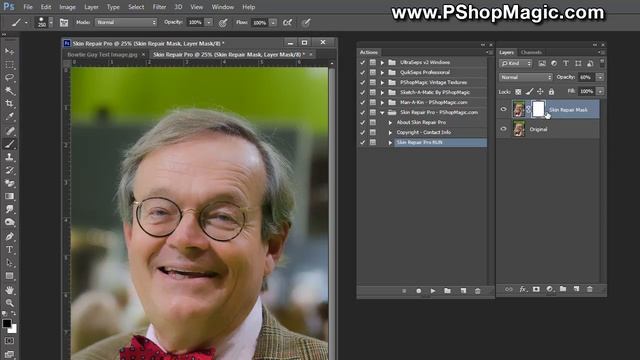Screen dimensions: 640x360
Task: Select the Path Selection tool
Action: pyautogui.click(x=9, y=263)
